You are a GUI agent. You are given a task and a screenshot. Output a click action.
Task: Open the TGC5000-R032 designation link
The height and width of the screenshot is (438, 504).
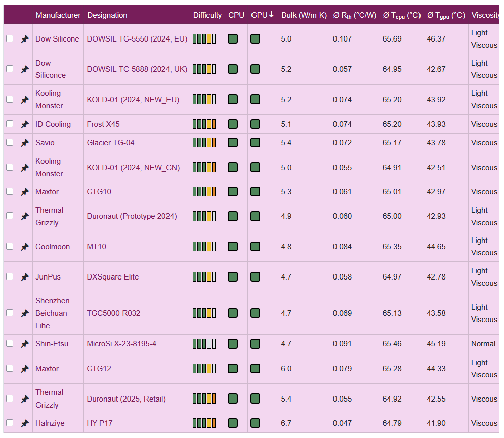113,313
